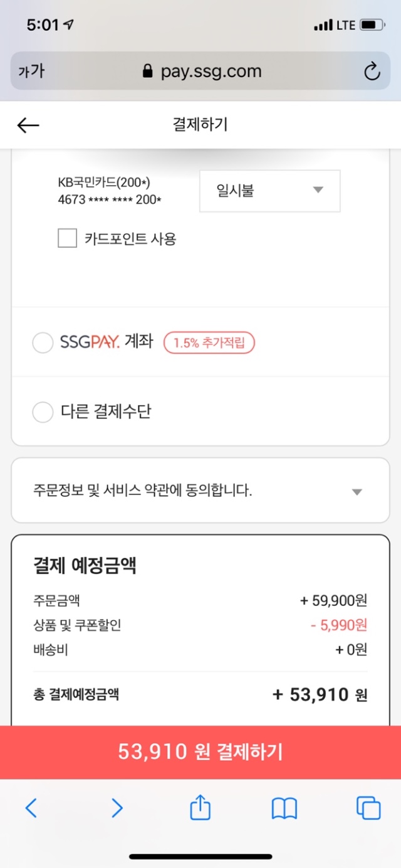
Task: Tap the pay.ssg.com address bar
Action: [200, 71]
